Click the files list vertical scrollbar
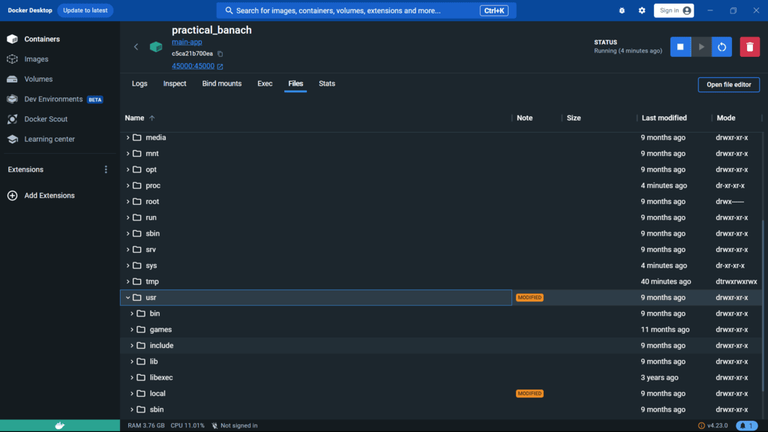The image size is (768, 432). coord(763,306)
